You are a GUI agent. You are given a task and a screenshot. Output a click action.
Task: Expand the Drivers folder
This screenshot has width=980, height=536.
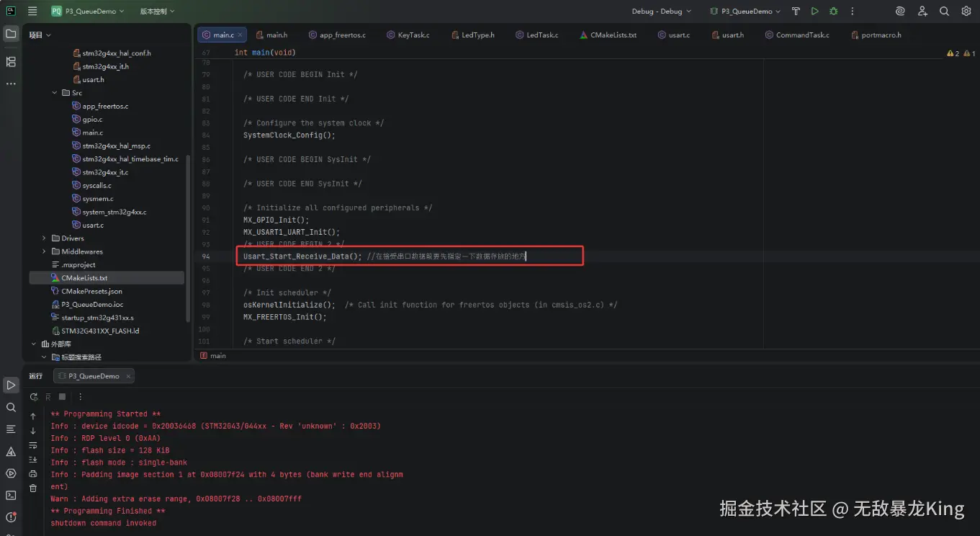(x=45, y=238)
